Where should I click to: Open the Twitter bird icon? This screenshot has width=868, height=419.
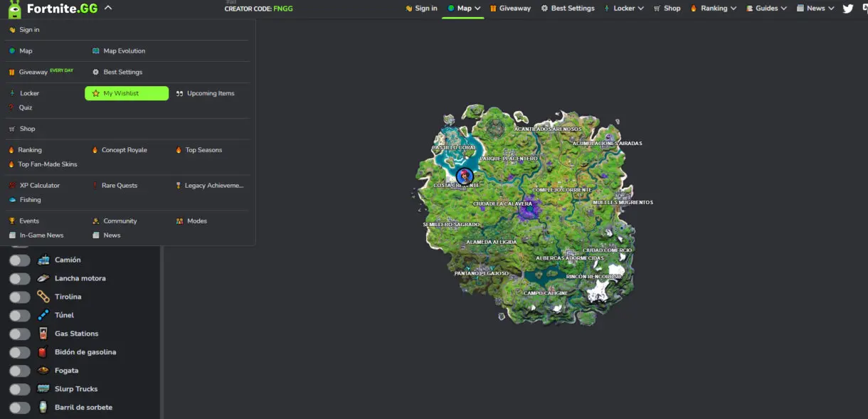848,9
